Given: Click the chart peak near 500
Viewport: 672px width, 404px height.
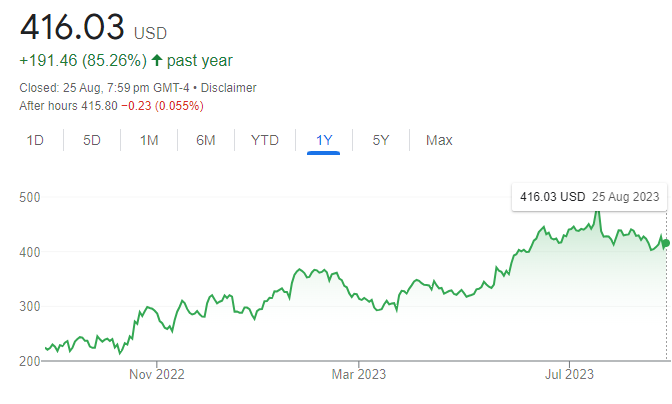Looking at the screenshot, I should [x=597, y=213].
